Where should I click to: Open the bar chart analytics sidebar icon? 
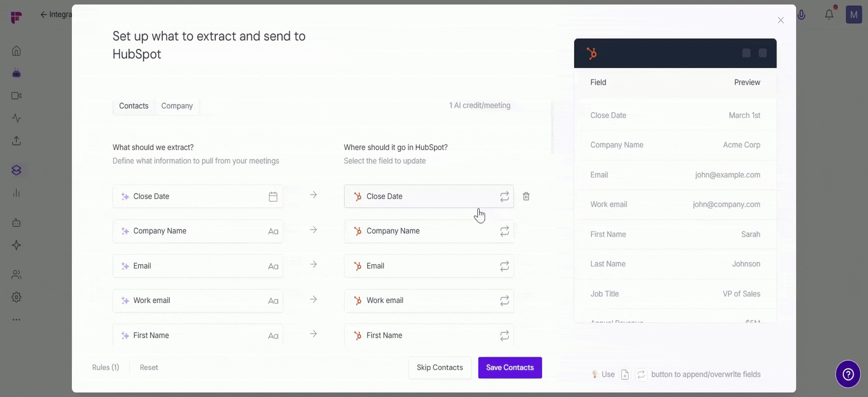click(16, 193)
